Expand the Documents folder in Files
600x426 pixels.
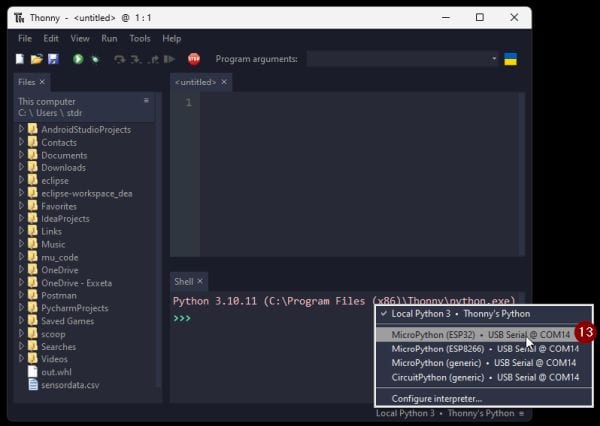tap(22, 155)
